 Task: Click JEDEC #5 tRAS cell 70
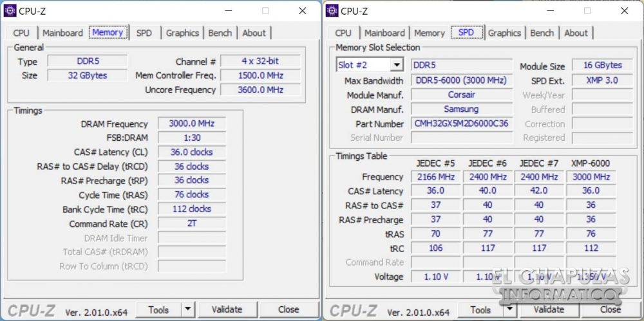click(436, 234)
